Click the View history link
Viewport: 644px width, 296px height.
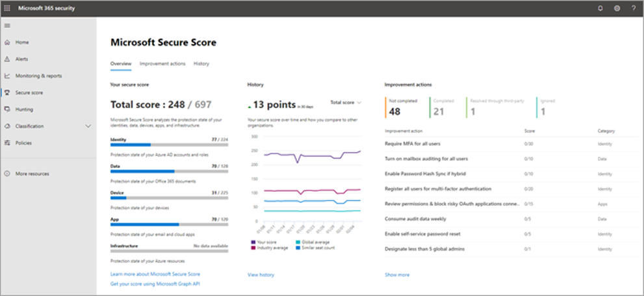[x=261, y=275]
